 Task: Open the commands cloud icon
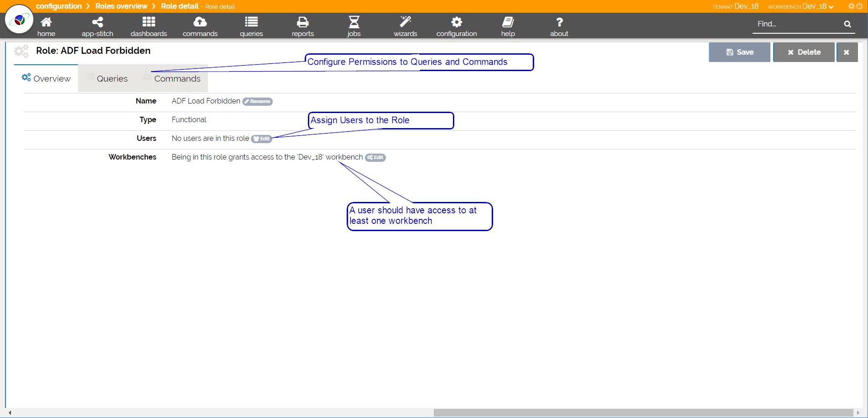click(200, 22)
